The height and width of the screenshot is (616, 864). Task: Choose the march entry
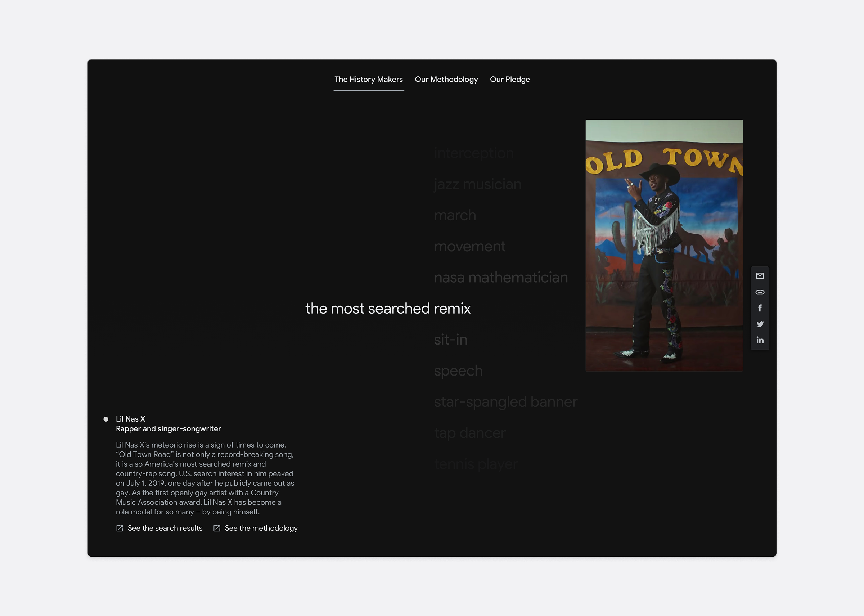(x=455, y=215)
